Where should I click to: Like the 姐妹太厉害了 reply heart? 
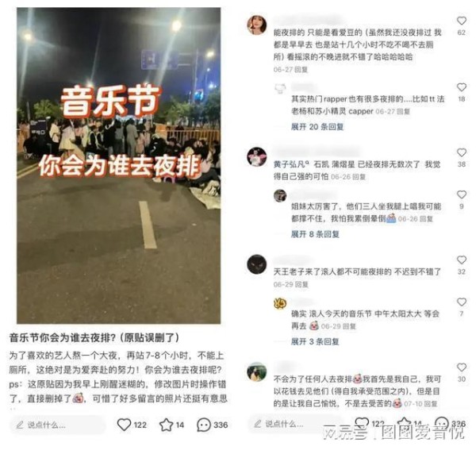pyautogui.click(x=462, y=194)
